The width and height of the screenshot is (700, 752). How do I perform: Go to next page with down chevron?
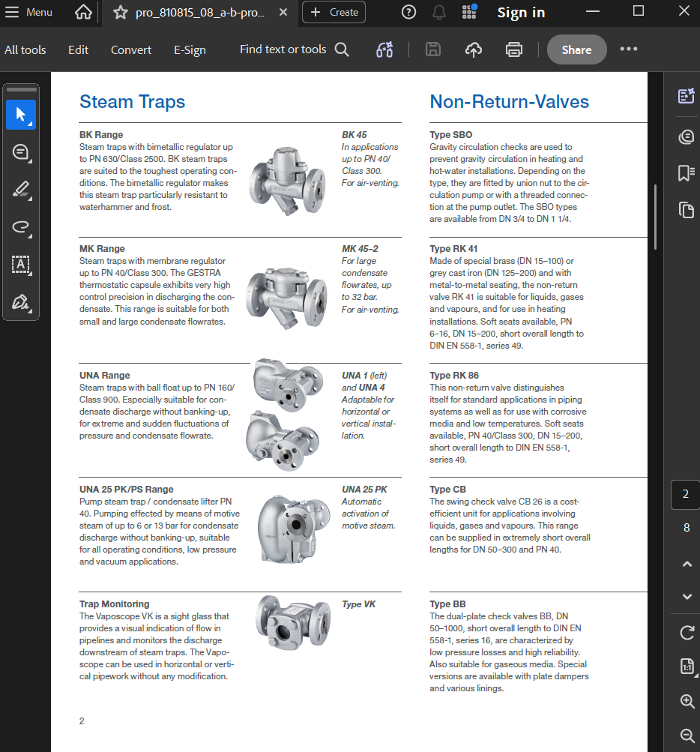click(x=687, y=597)
